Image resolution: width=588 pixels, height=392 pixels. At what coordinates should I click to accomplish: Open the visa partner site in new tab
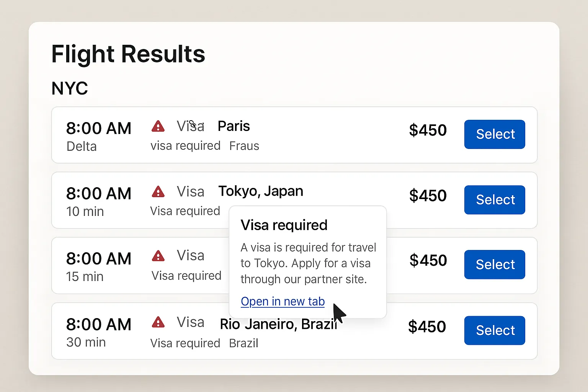coord(283,301)
